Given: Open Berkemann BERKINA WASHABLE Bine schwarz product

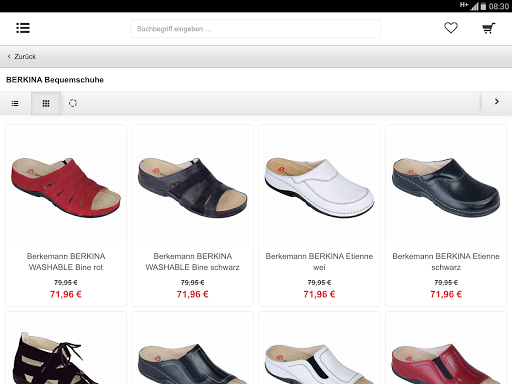Looking at the screenshot, I should click(x=193, y=262).
